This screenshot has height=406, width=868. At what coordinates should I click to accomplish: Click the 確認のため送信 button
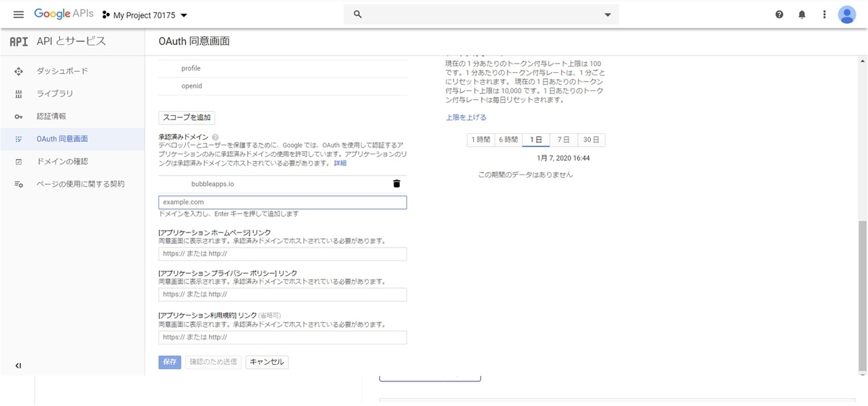pyautogui.click(x=213, y=362)
